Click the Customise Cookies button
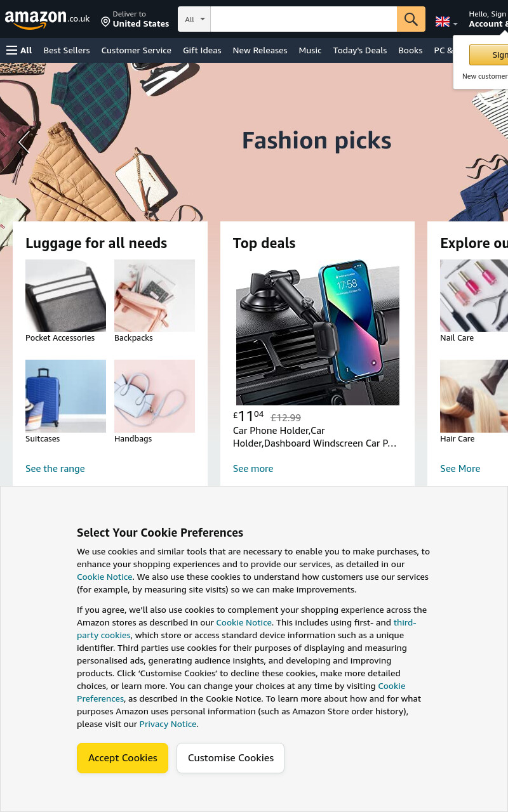 [231, 757]
